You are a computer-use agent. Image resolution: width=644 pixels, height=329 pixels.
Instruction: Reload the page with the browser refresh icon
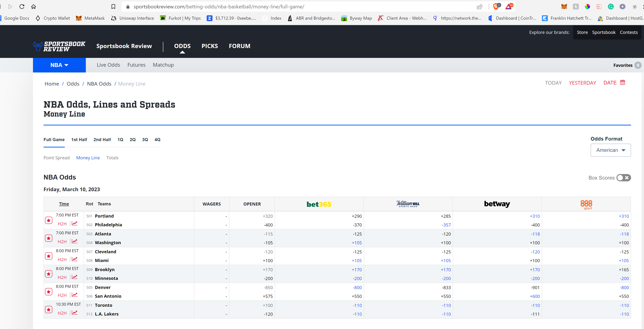[x=22, y=7]
